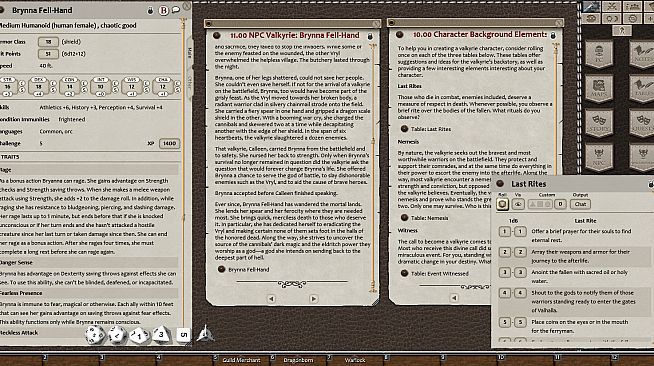The width and height of the screenshot is (654, 366).
Task: Pick the first die in the dice tray
Action: coord(95,335)
